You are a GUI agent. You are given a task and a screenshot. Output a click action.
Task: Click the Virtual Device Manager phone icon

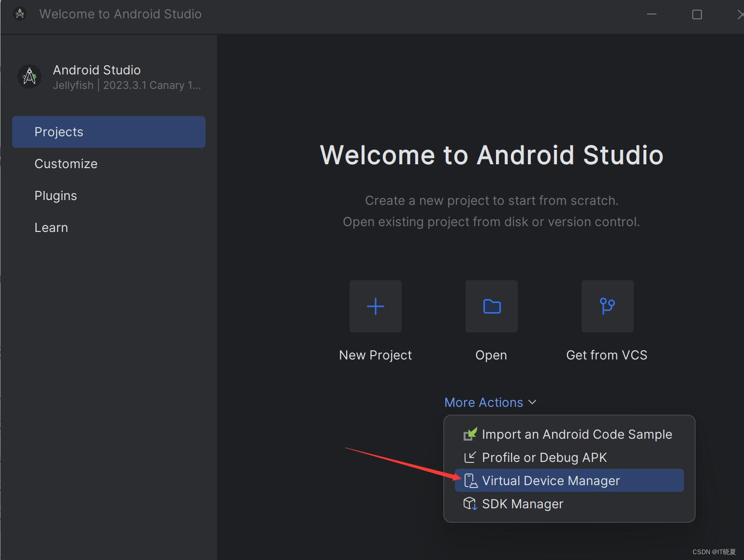tap(470, 480)
